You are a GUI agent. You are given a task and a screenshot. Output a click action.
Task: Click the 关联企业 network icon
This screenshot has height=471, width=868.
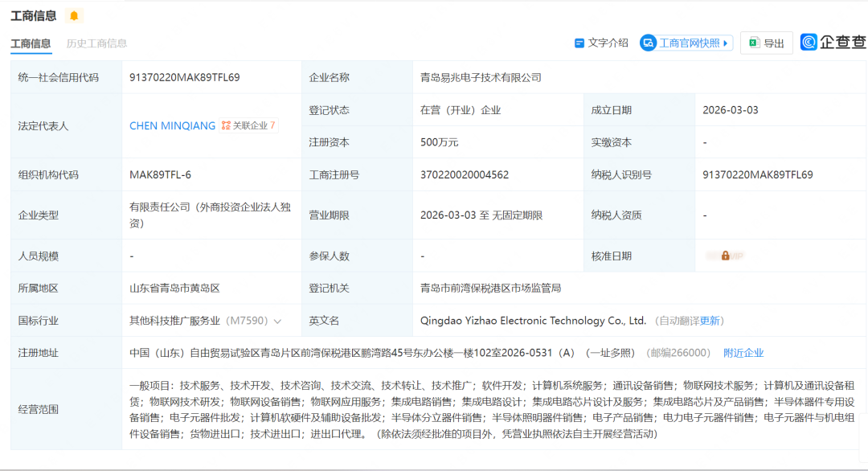(226, 125)
